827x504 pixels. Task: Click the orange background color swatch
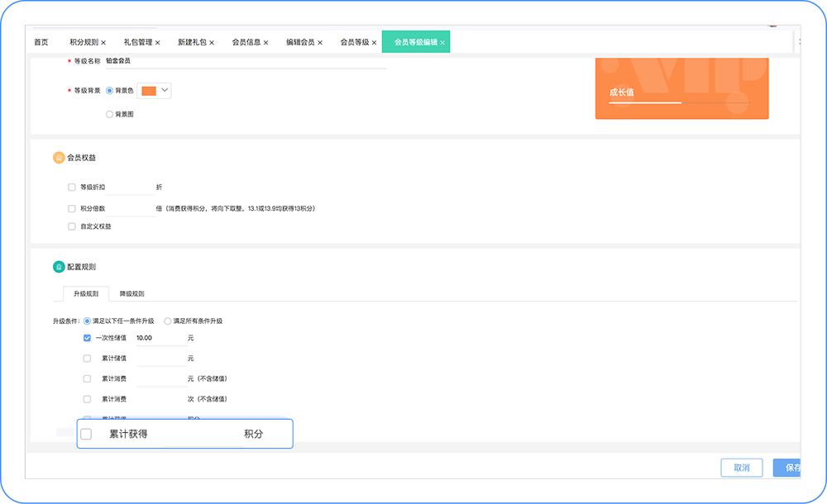point(147,90)
